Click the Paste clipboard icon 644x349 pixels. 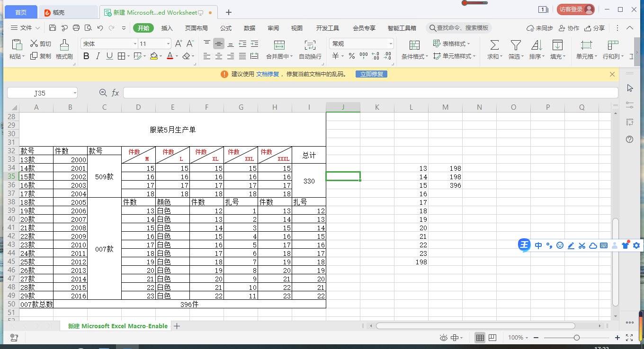point(17,45)
